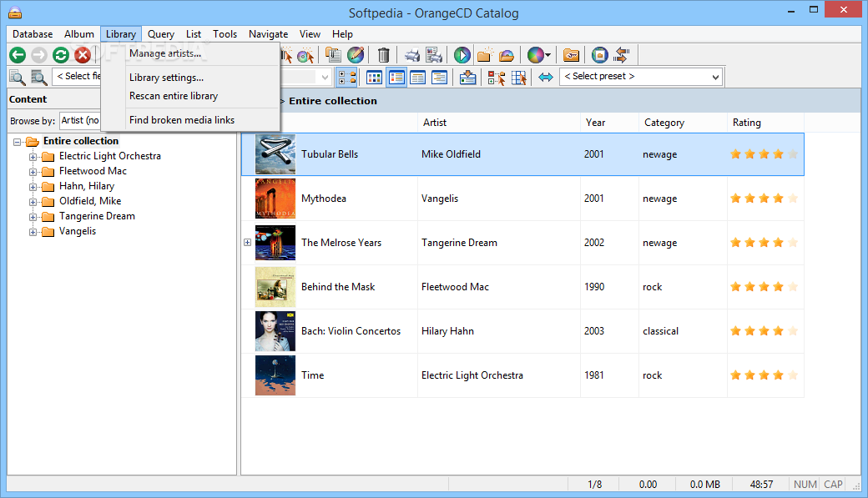This screenshot has height=498, width=868.
Task: Expand the Hahn, Hilary folder node
Action: [x=33, y=187]
